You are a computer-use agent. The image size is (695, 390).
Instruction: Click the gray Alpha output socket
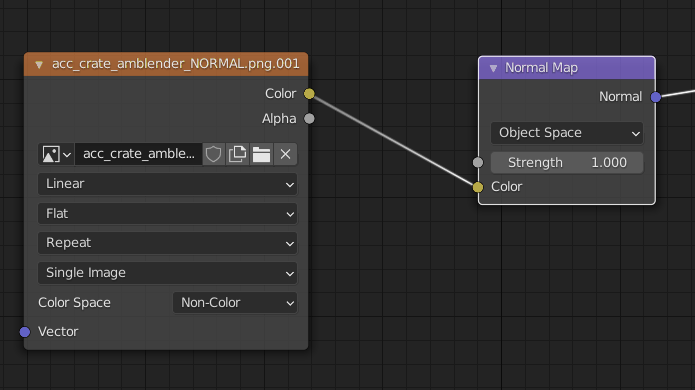[x=309, y=118]
